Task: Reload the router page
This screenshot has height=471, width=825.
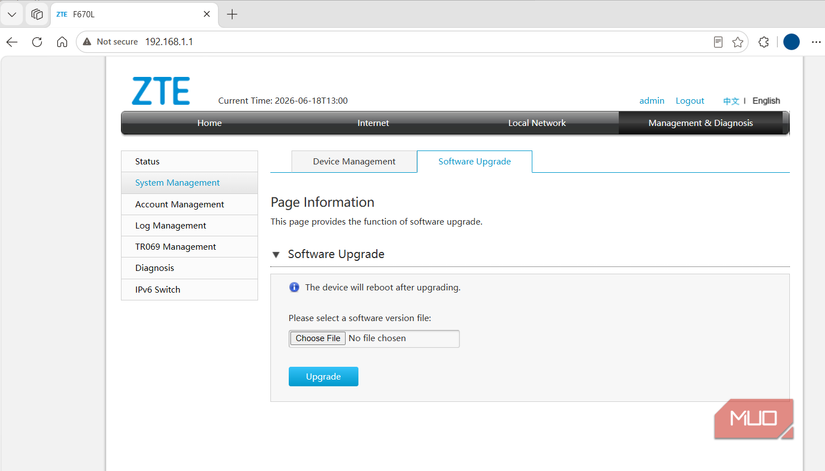Action: coord(37,42)
